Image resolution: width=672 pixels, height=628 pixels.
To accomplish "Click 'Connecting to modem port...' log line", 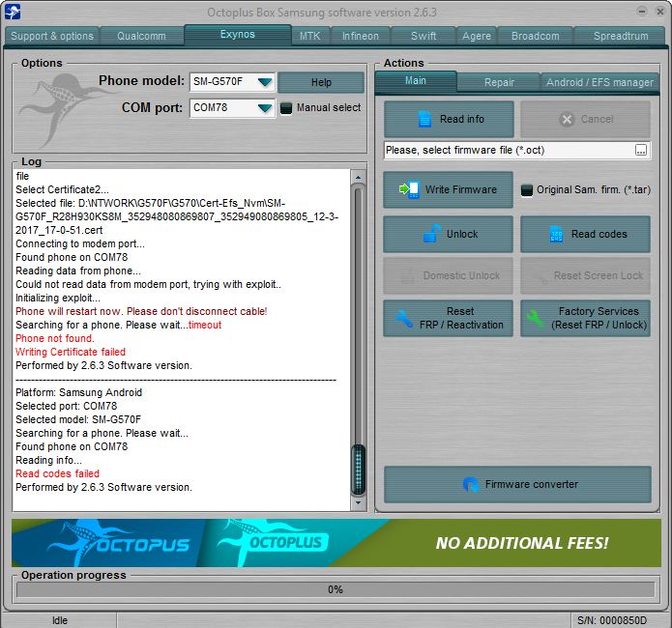I will pos(80,243).
